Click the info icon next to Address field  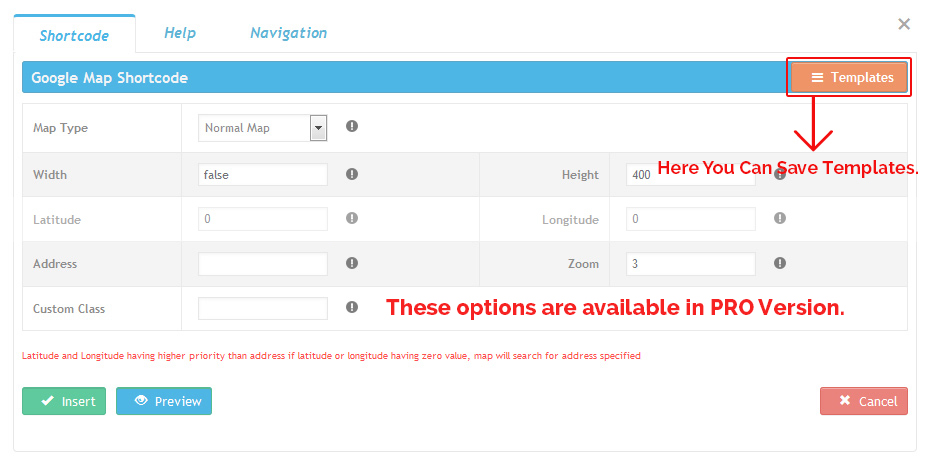[x=352, y=263]
